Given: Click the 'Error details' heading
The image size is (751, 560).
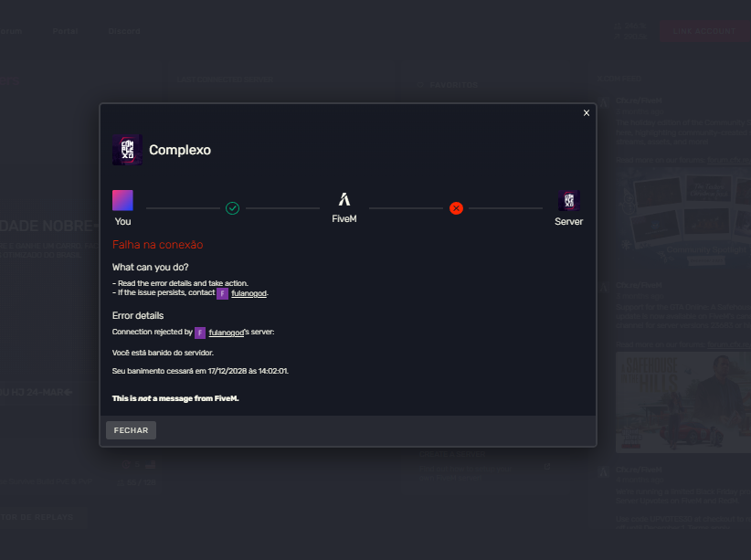Looking at the screenshot, I should tap(138, 316).
